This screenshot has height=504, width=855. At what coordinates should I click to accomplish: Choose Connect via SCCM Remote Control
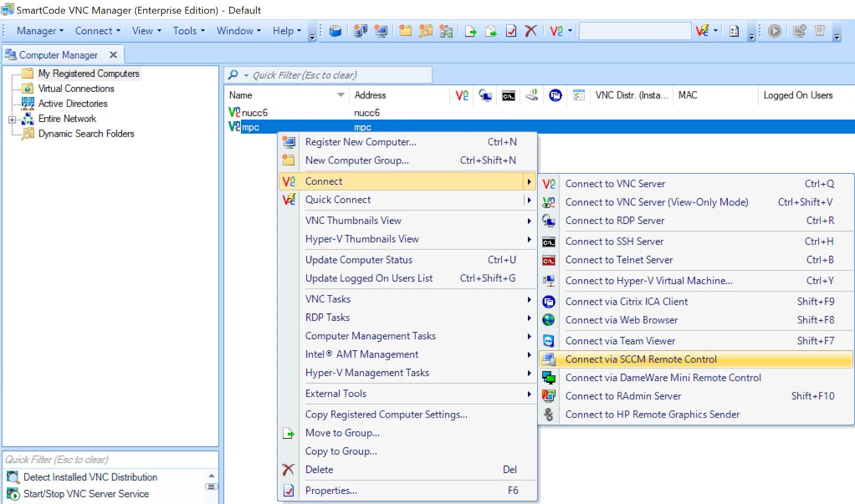tap(695, 359)
